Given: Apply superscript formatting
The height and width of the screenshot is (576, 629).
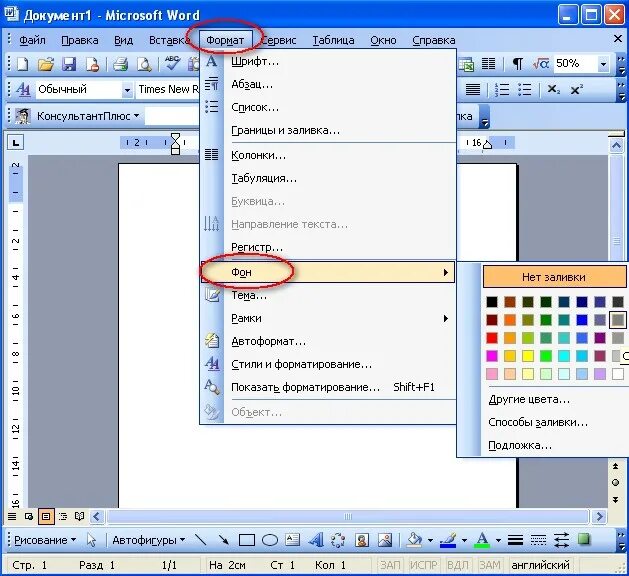Looking at the screenshot, I should coord(576,89).
